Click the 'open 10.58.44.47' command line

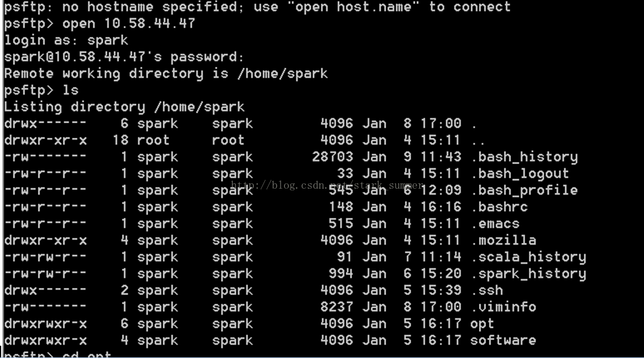coord(99,23)
